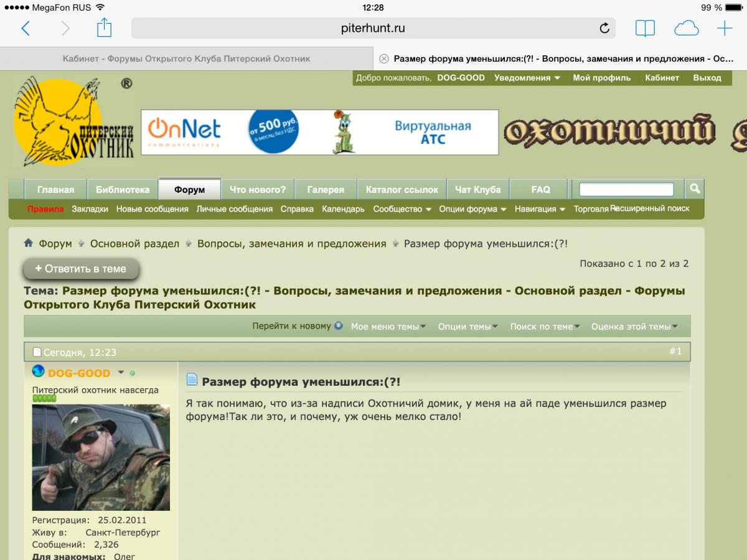The width and height of the screenshot is (747, 560).
Task: Open Опции форума dropdown menu
Action: click(x=472, y=209)
